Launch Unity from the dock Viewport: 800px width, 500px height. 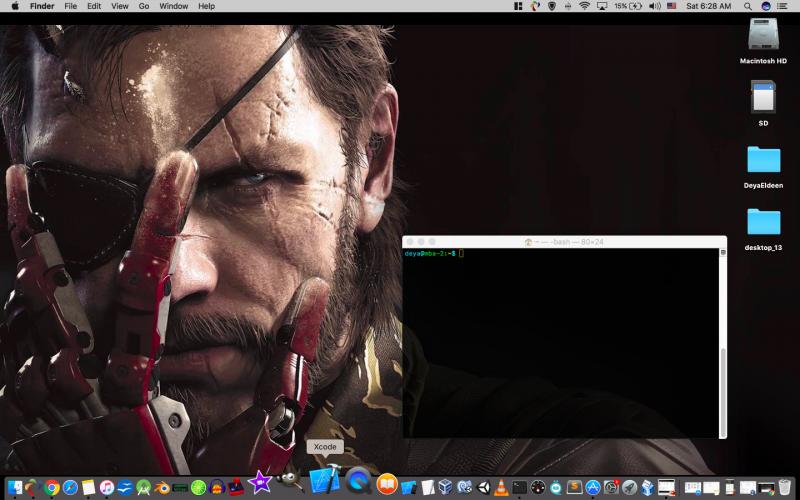click(483, 488)
